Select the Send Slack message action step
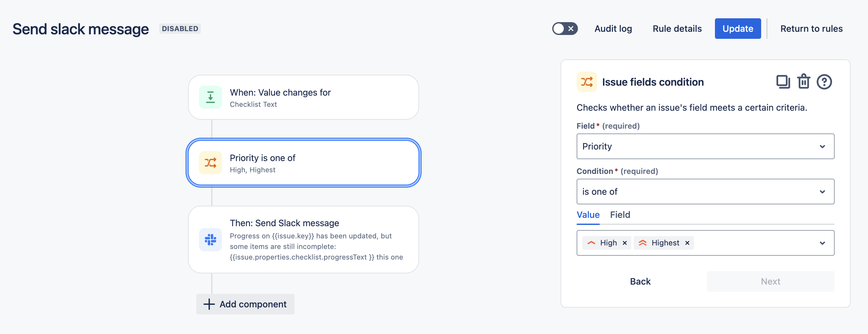This screenshot has height=334, width=868. tap(303, 240)
